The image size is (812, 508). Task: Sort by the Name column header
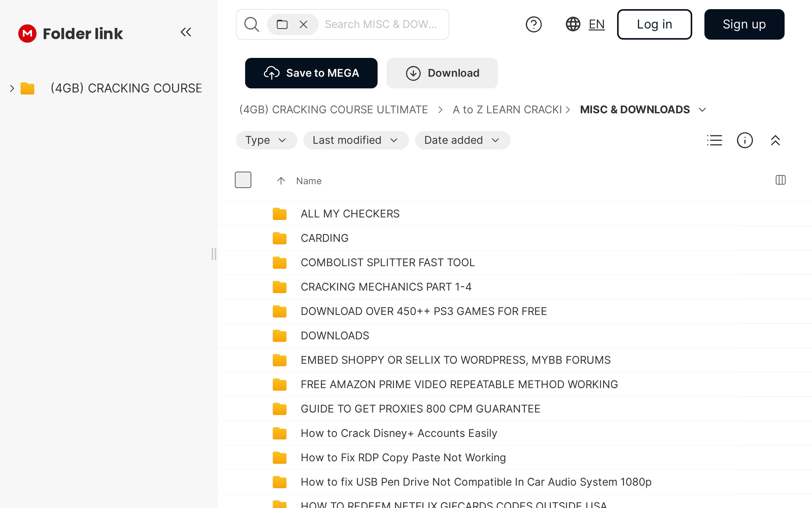tap(309, 181)
